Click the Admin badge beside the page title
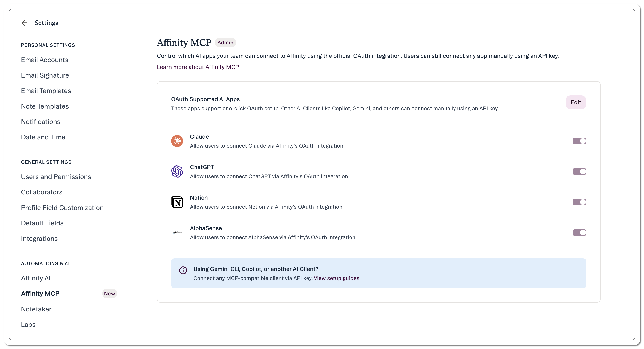Viewport: 644px width, 349px height. pyautogui.click(x=225, y=43)
